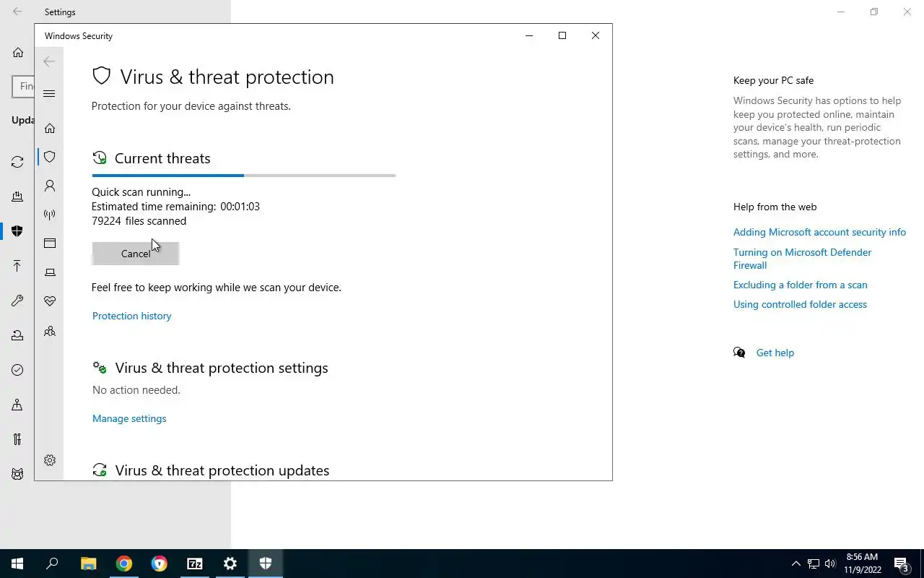Select Virus & threat protection shield icon
Image resolution: width=924 pixels, height=578 pixels.
click(x=50, y=157)
